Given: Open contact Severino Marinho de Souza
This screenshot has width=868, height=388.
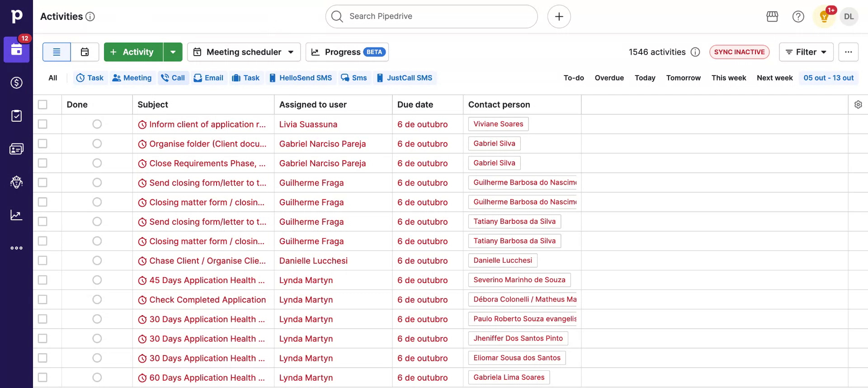Looking at the screenshot, I should coord(519,280).
